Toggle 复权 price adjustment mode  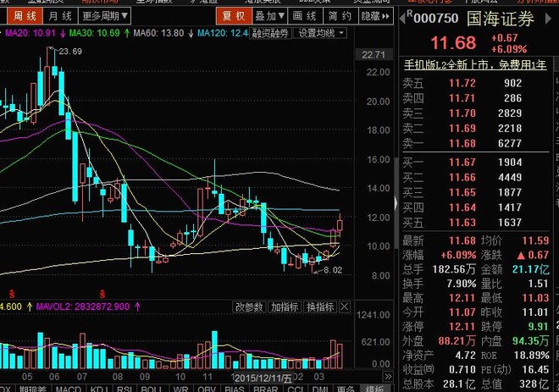(x=234, y=16)
